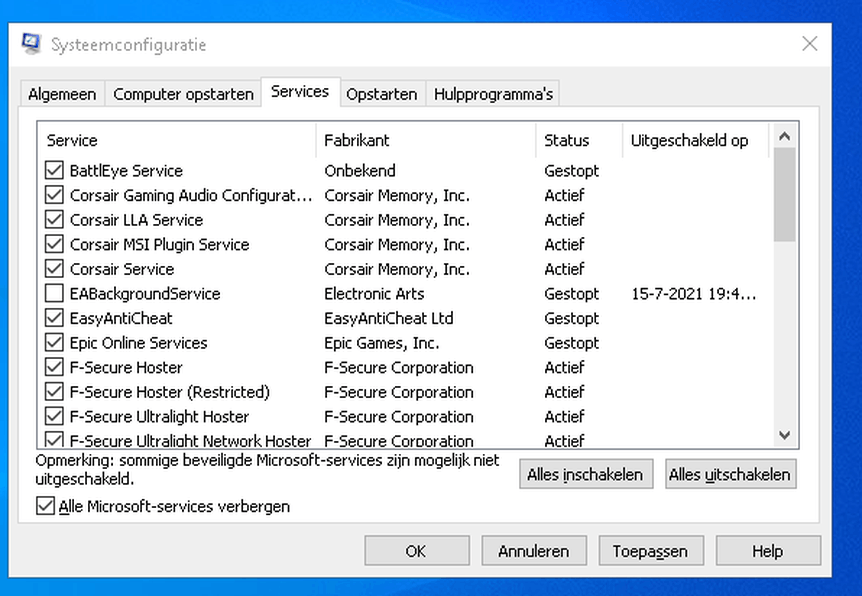Screen dimensions: 862x596
Task: Toggle Alle Microsoft-services verbergen checkbox
Action: tap(45, 506)
